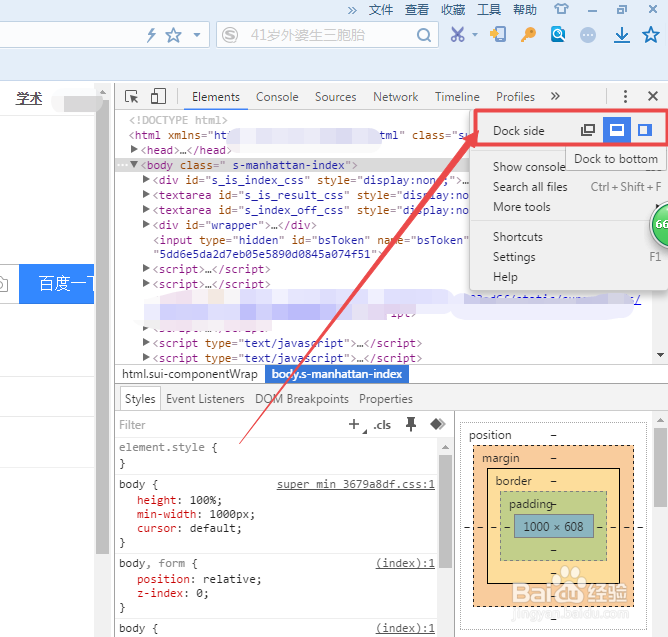This screenshot has width=668, height=637.
Task: Switch to the Elements tab
Action: tap(216, 97)
